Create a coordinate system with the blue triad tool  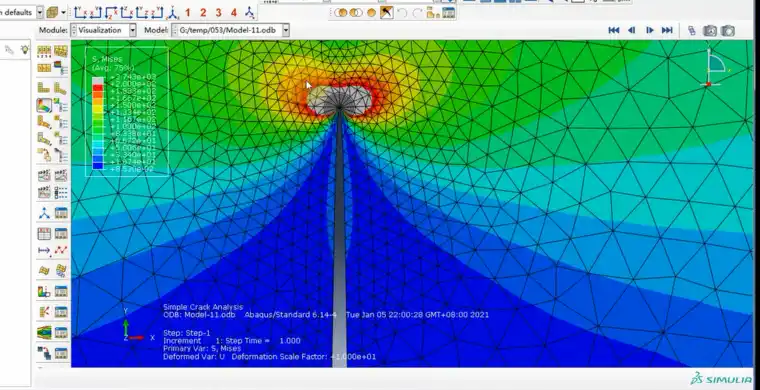point(44,213)
